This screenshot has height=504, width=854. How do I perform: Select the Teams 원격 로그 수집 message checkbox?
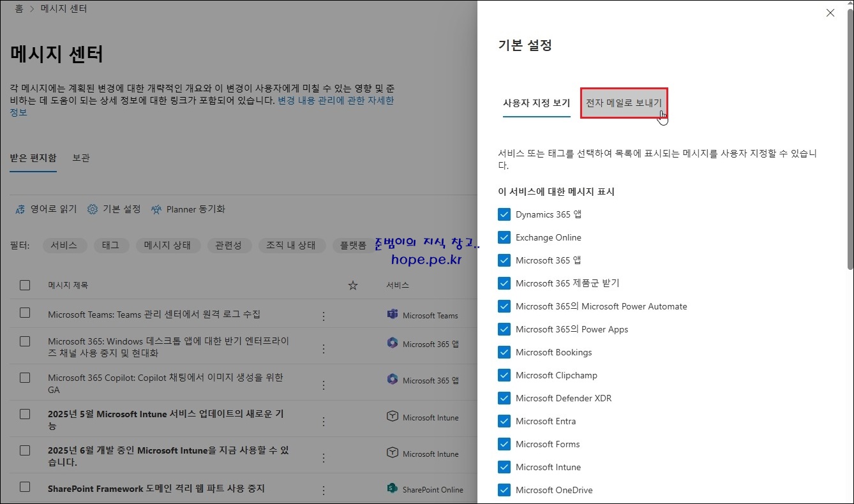(x=25, y=313)
